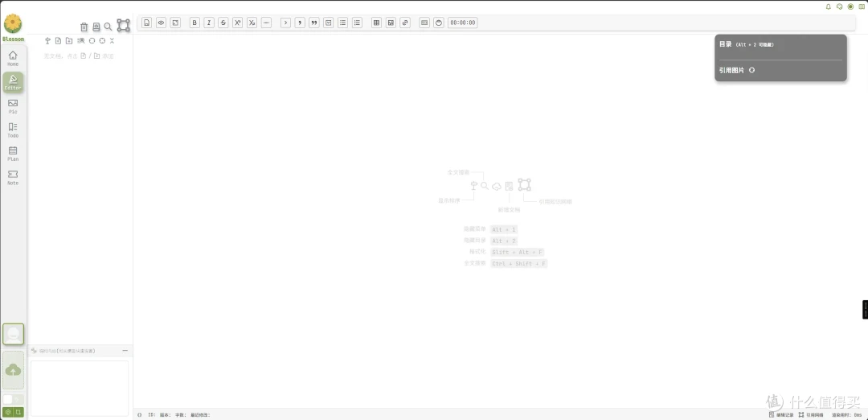This screenshot has height=420, width=868.
Task: Click the Blossom sunflower logo
Action: (13, 24)
